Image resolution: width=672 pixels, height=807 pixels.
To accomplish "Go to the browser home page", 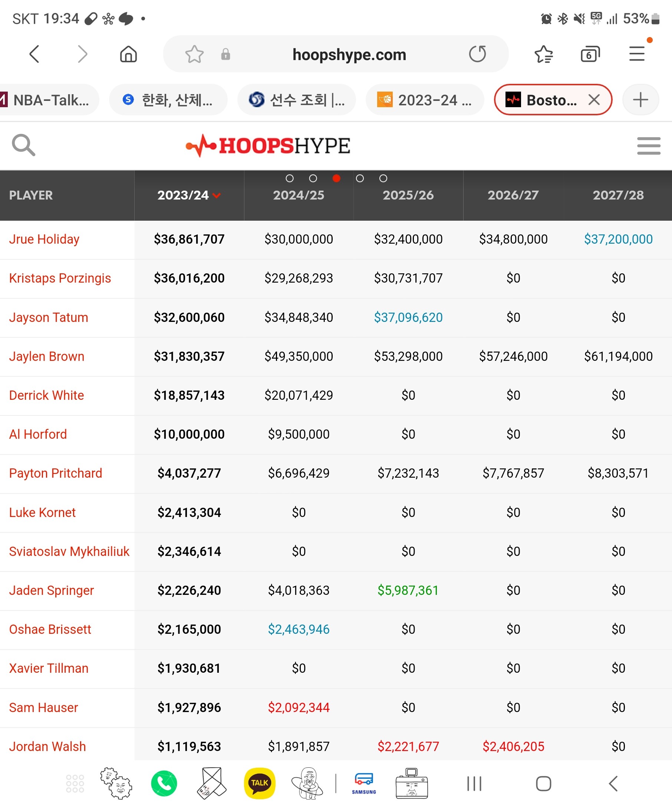I will pos(128,54).
